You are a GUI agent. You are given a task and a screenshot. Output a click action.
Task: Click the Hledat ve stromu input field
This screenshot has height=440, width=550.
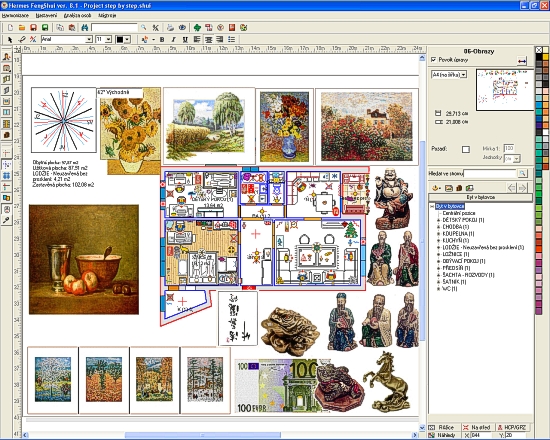(x=490, y=173)
